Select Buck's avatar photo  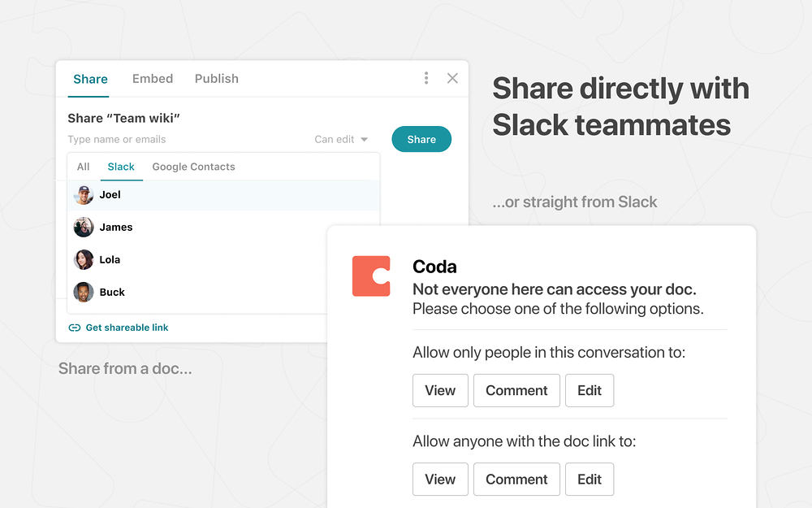pyautogui.click(x=84, y=292)
